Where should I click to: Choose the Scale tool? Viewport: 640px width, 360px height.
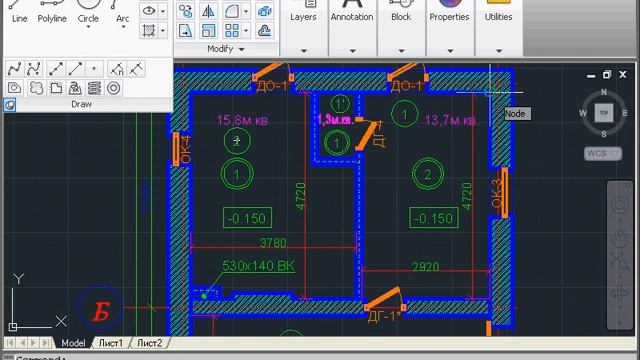[x=209, y=31]
